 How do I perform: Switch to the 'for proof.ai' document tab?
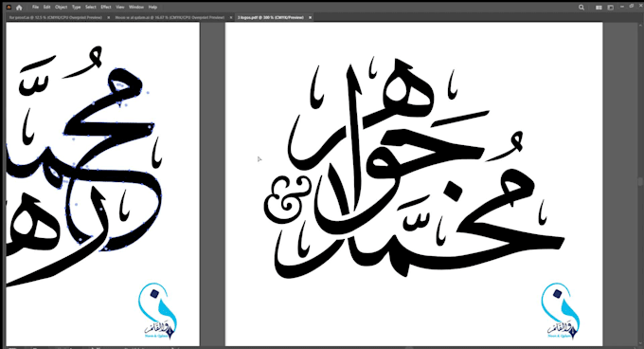tap(56, 18)
